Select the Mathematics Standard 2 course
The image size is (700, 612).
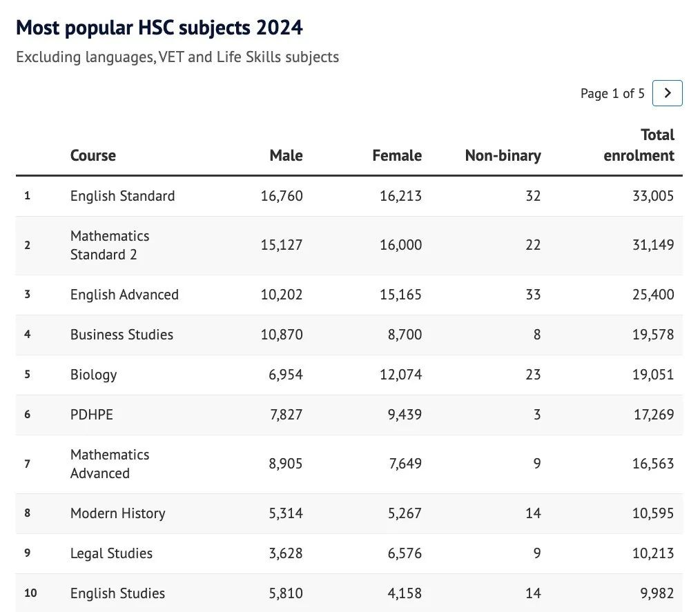pyautogui.click(x=109, y=245)
